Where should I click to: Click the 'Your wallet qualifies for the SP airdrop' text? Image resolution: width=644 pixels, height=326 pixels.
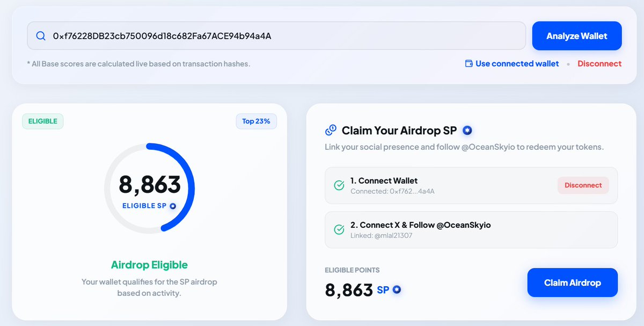coord(149,287)
